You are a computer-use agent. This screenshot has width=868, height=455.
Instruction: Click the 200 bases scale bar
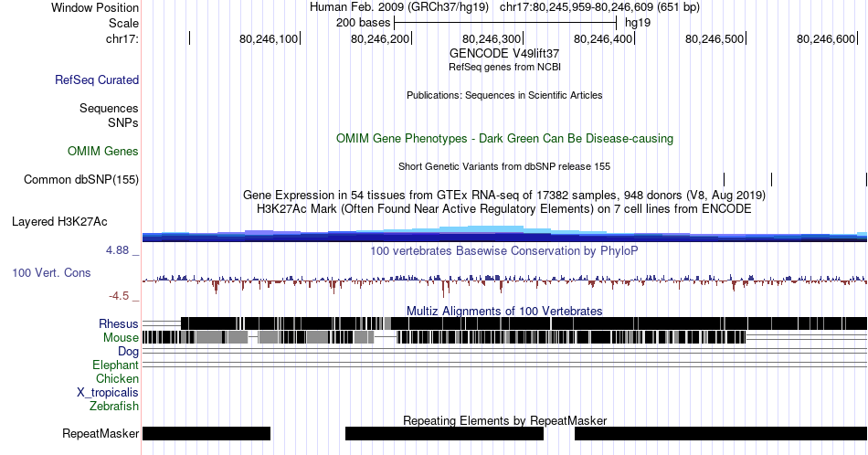coord(505,23)
